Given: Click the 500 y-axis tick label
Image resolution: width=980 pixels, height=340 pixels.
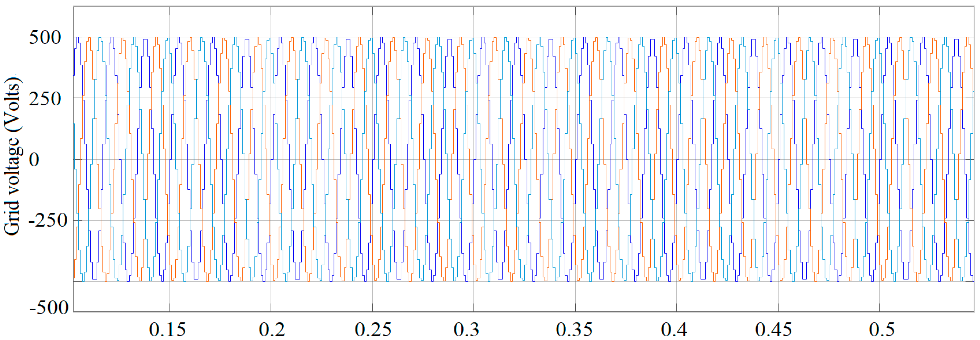Looking at the screenshot, I should (x=45, y=38).
